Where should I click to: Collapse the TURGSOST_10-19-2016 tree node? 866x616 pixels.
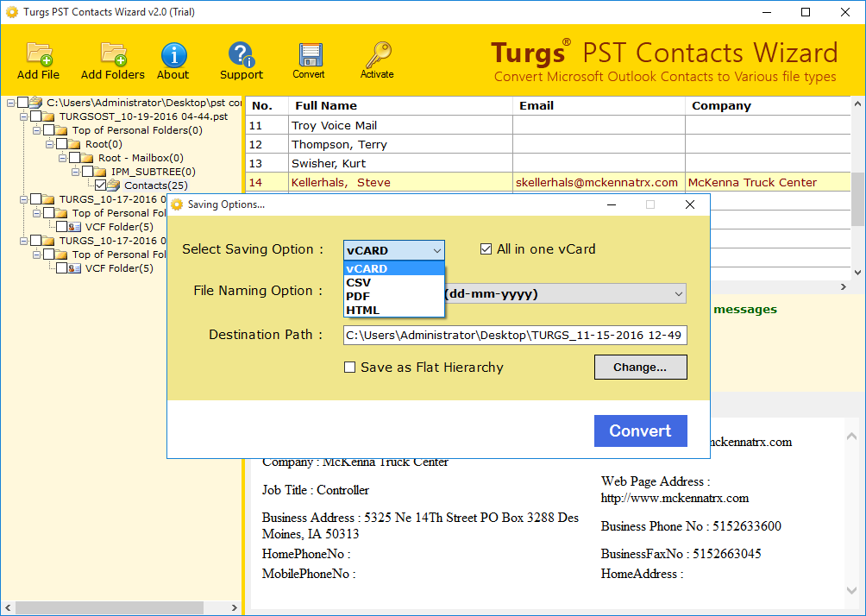click(x=24, y=116)
